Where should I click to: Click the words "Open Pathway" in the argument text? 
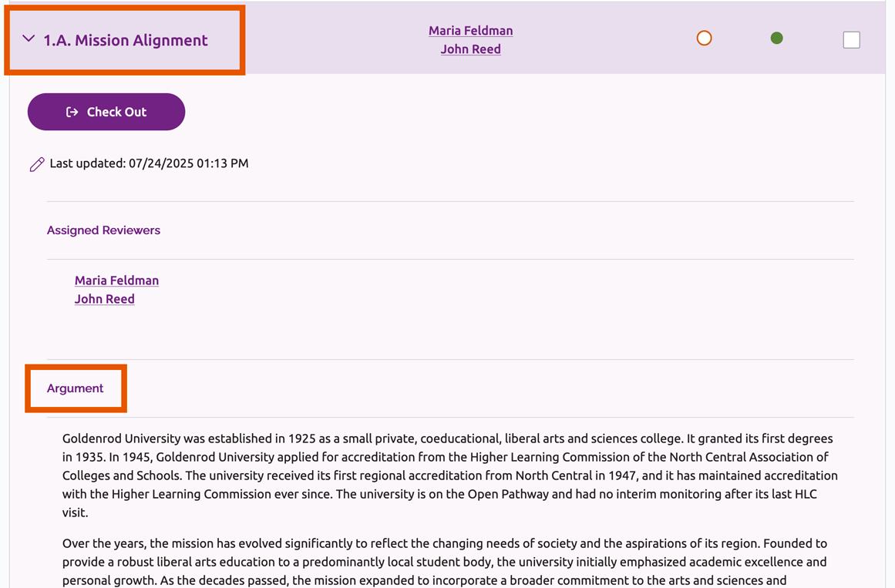(x=502, y=494)
